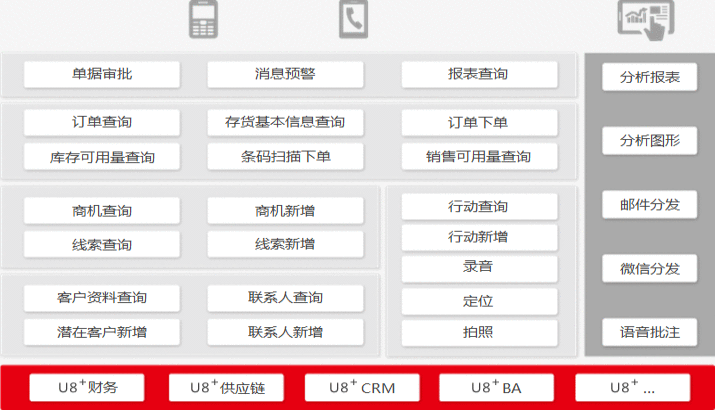Select U8+ BA in red bar

coord(496,388)
